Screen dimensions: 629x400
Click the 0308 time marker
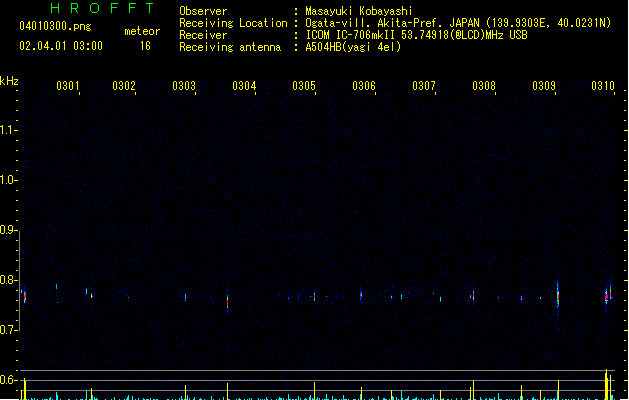tap(484, 86)
